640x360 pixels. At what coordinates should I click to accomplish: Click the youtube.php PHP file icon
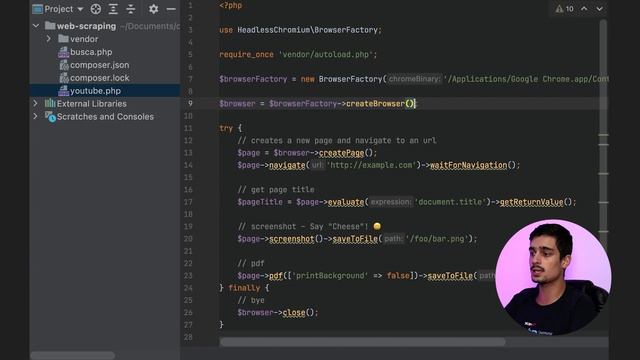(63, 91)
